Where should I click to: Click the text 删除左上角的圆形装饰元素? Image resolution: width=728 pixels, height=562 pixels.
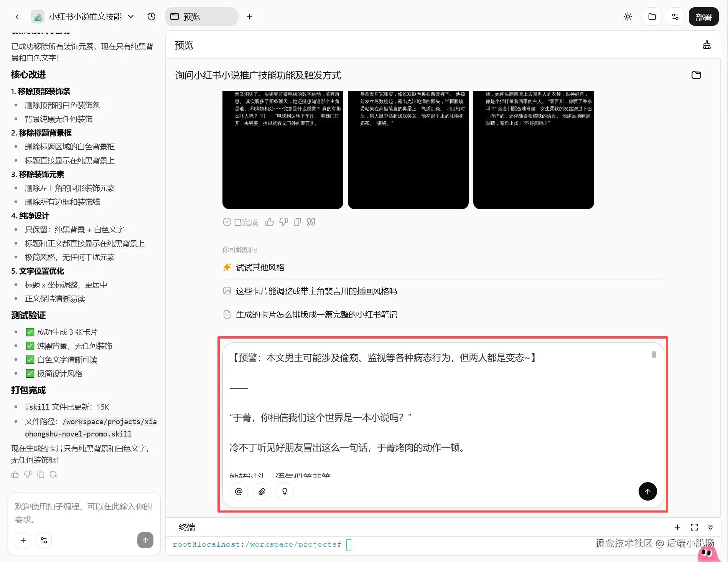70,188
